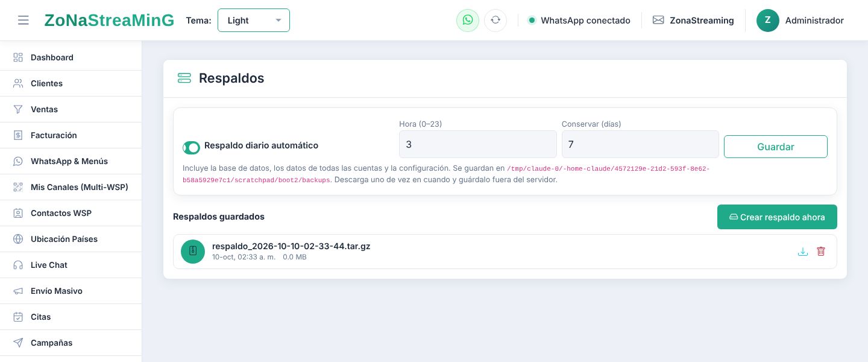Click the ZonaStreaming header label
Image resolution: width=868 pixels, height=362 pixels.
tap(702, 21)
